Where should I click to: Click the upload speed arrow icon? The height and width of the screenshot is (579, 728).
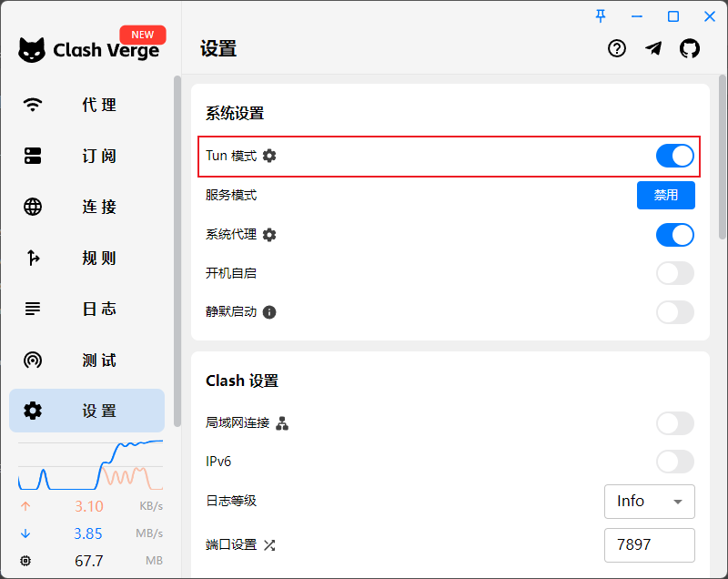click(x=25, y=506)
